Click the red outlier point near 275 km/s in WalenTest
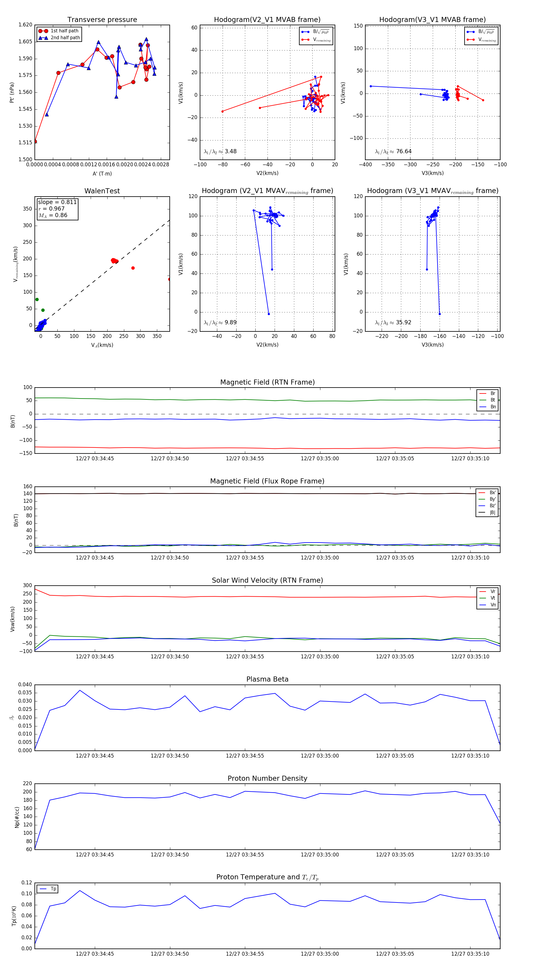 133,268
